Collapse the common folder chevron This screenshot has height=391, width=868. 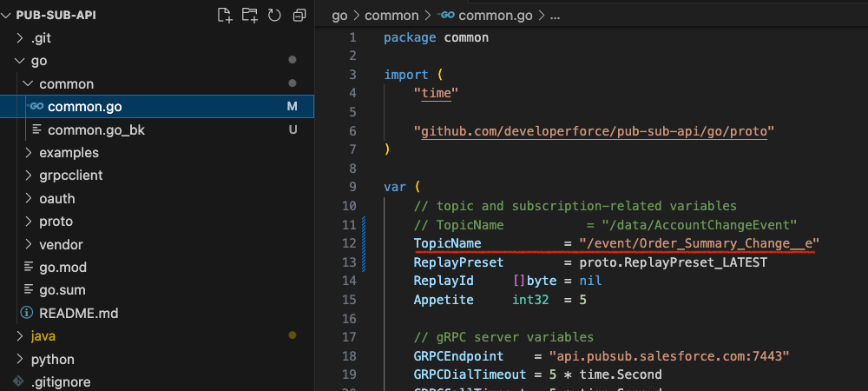[x=28, y=84]
